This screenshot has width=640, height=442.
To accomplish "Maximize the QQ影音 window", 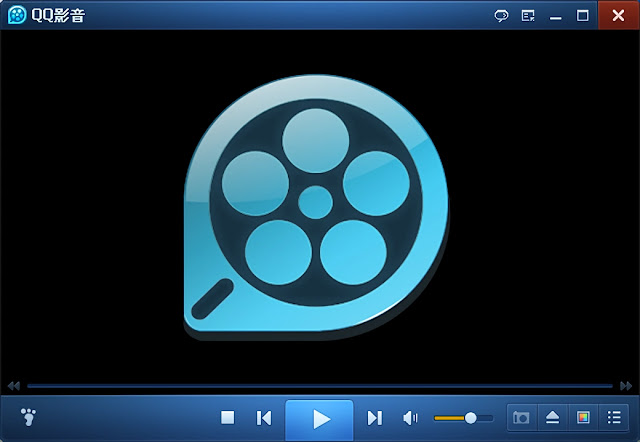I will tap(582, 16).
